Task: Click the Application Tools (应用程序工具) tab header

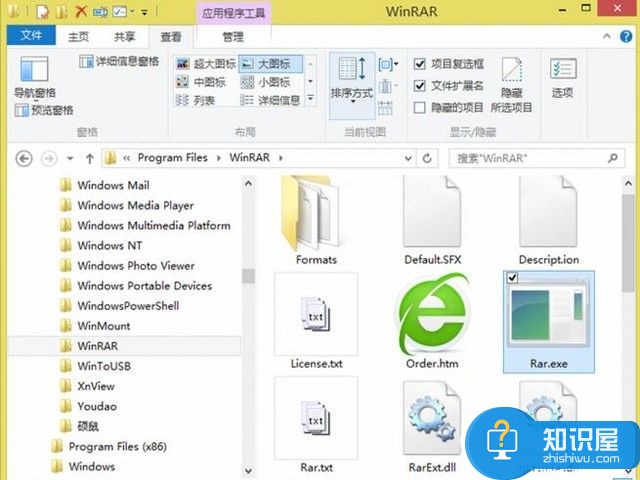Action: pyautogui.click(x=233, y=13)
